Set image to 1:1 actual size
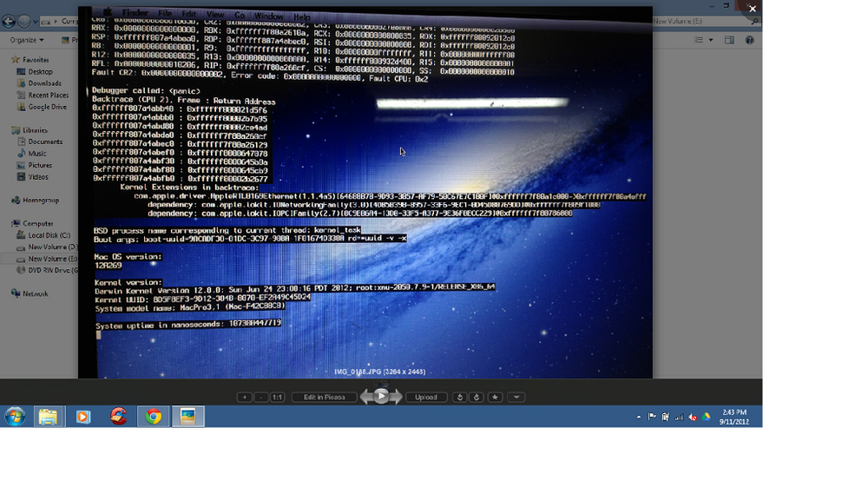Image resolution: width=868 pixels, height=487 pixels. coord(277,398)
